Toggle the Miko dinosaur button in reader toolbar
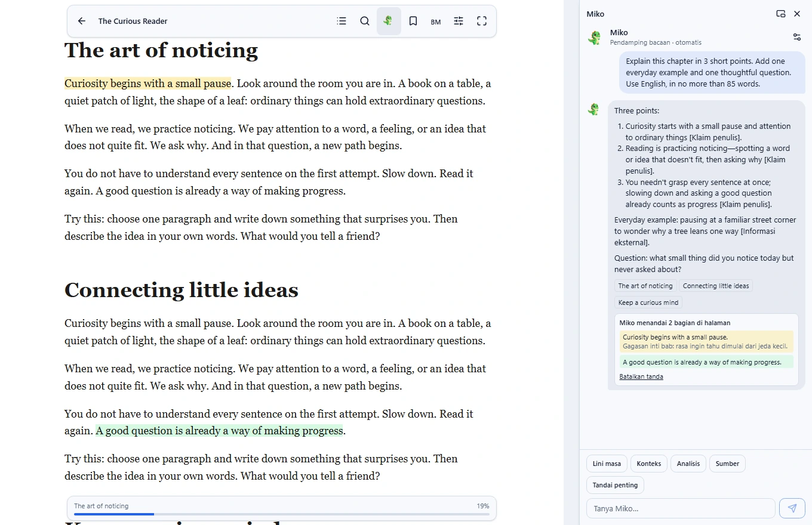The width and height of the screenshot is (812, 525). pos(389,21)
